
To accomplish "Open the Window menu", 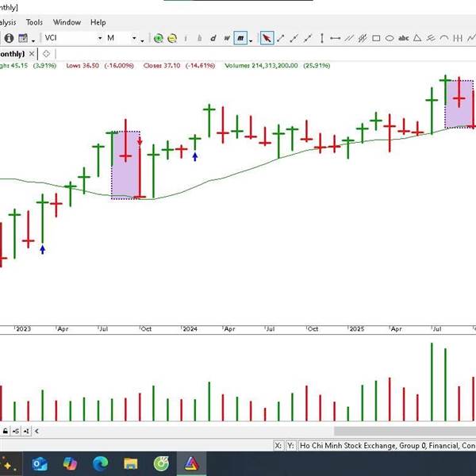I will pos(67,22).
